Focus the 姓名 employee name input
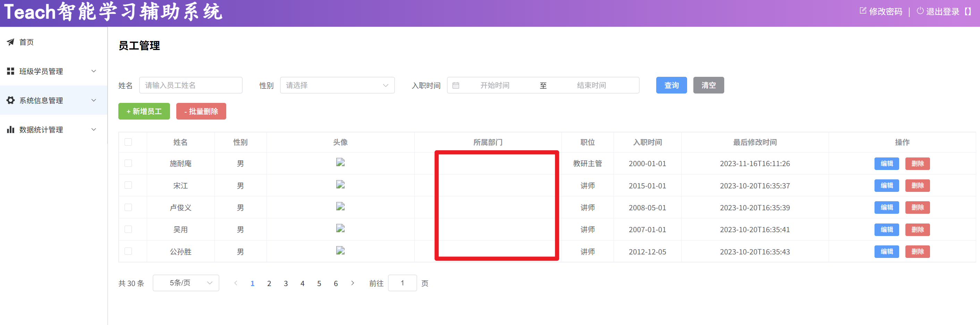The width and height of the screenshot is (980, 325). (x=191, y=86)
